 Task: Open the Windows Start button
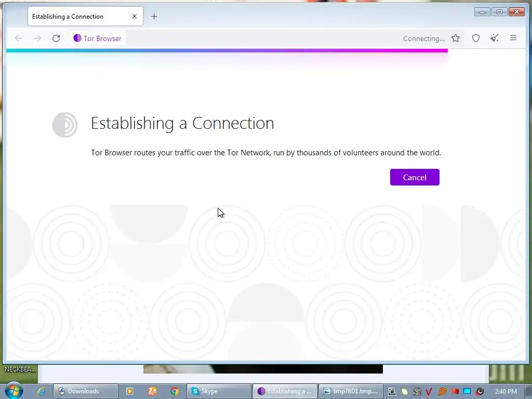(x=14, y=391)
